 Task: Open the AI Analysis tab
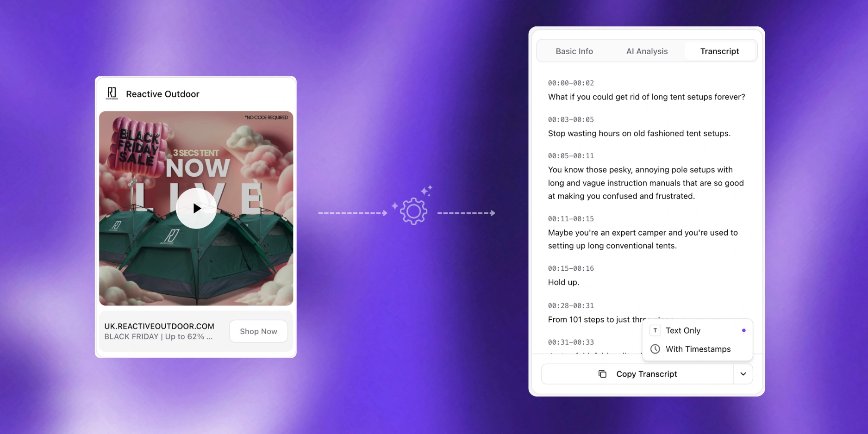pyautogui.click(x=647, y=51)
